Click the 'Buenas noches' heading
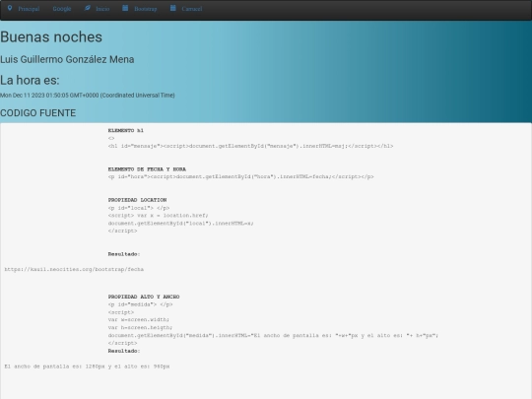The height and width of the screenshot is (399, 532). (51, 37)
